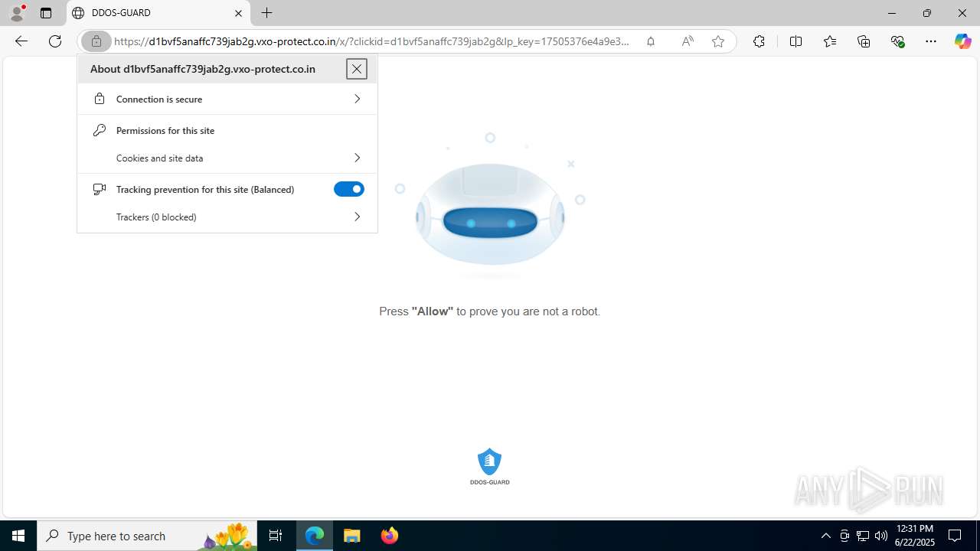Image resolution: width=980 pixels, height=551 pixels.
Task: Add this page to favorites
Action: click(x=718, y=41)
